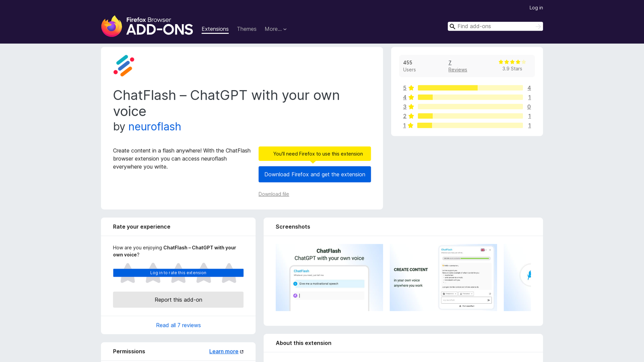Click the About this extension heading
The image size is (644, 362).
[303, 343]
